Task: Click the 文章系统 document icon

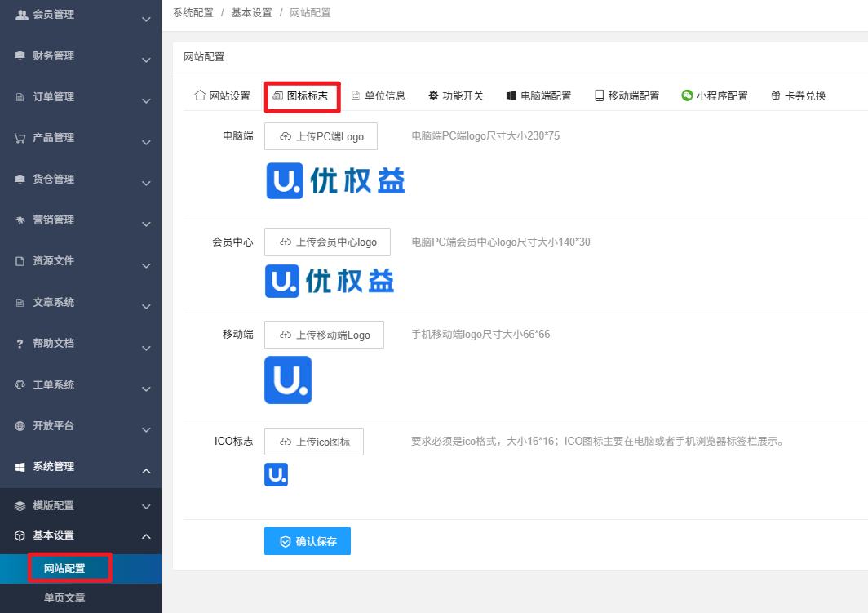Action: 20,302
